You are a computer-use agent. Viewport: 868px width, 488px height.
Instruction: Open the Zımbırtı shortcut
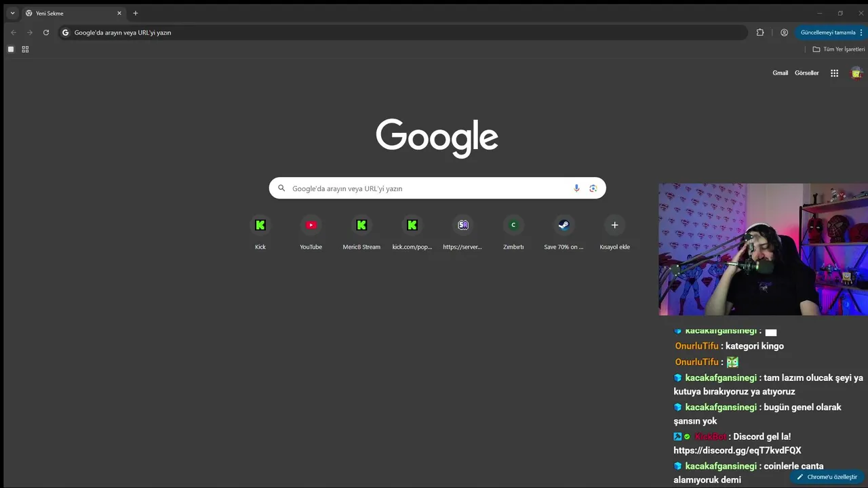click(x=513, y=232)
